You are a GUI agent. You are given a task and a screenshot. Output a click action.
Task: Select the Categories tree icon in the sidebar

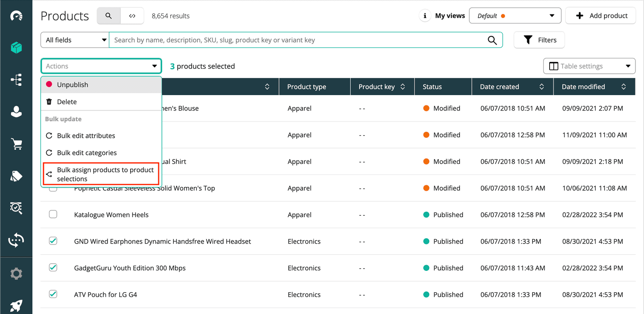click(16, 80)
